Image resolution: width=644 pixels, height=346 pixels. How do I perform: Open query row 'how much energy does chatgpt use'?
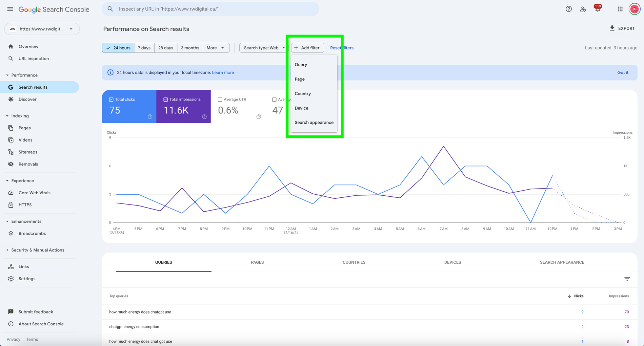(369, 312)
